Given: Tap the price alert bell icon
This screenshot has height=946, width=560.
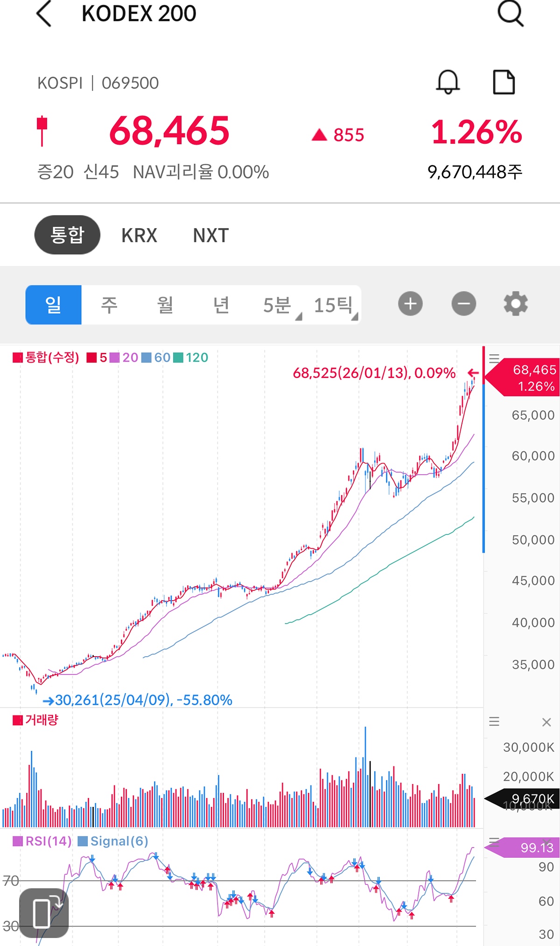Looking at the screenshot, I should click(x=448, y=82).
